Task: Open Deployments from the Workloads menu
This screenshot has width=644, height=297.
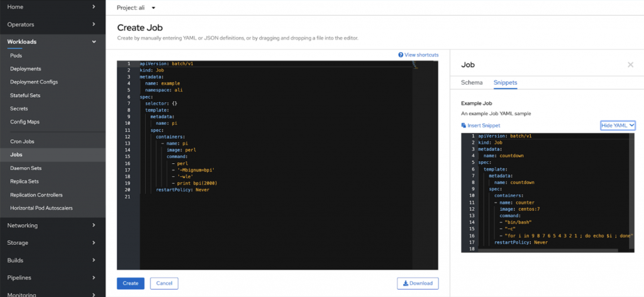Action: click(26, 69)
